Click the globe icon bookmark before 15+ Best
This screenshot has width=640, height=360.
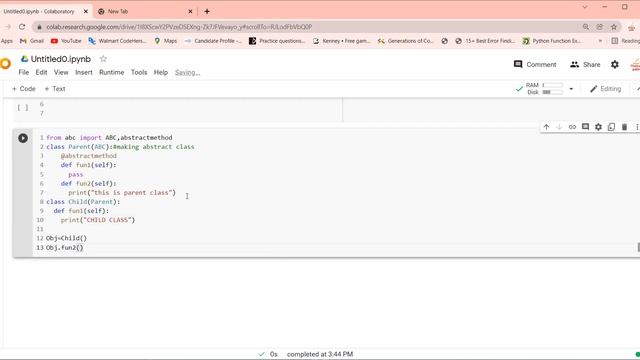[444, 41]
